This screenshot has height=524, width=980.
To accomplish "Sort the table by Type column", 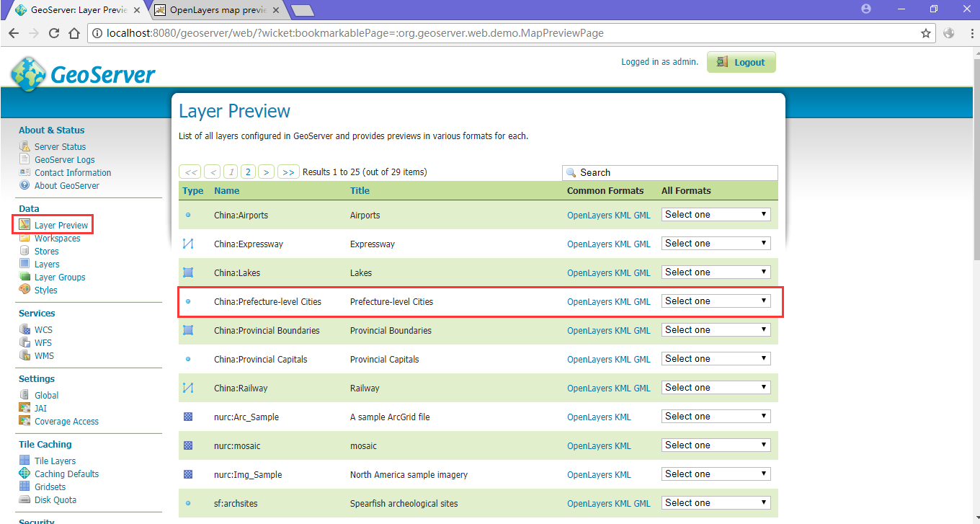I will 193,191.
